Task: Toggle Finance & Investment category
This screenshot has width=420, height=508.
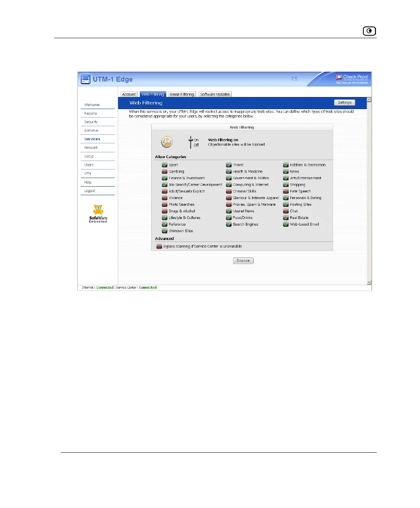Action: coord(164,178)
